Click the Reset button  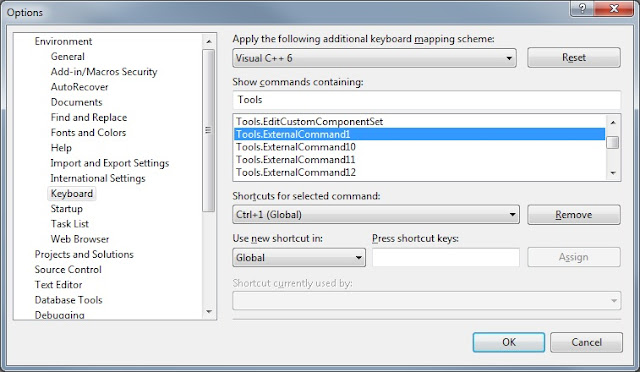(574, 58)
